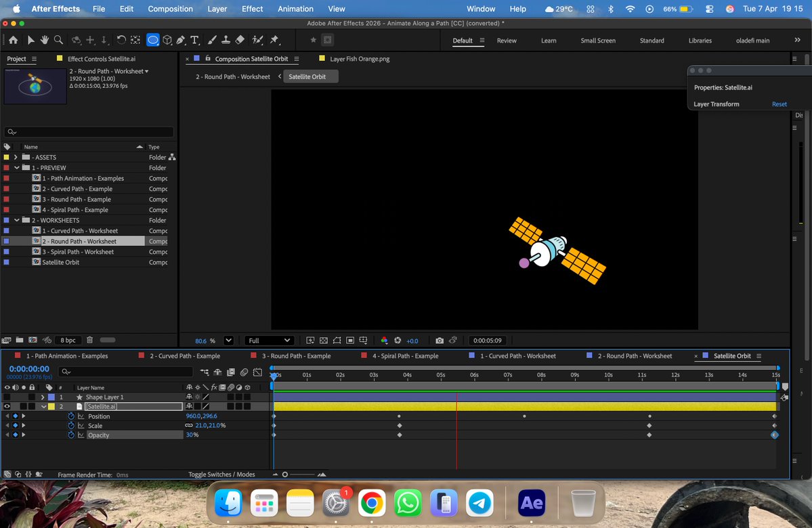812x528 pixels.
Task: Toggle Scale stopwatch on Satellite.ai
Action: (71, 426)
